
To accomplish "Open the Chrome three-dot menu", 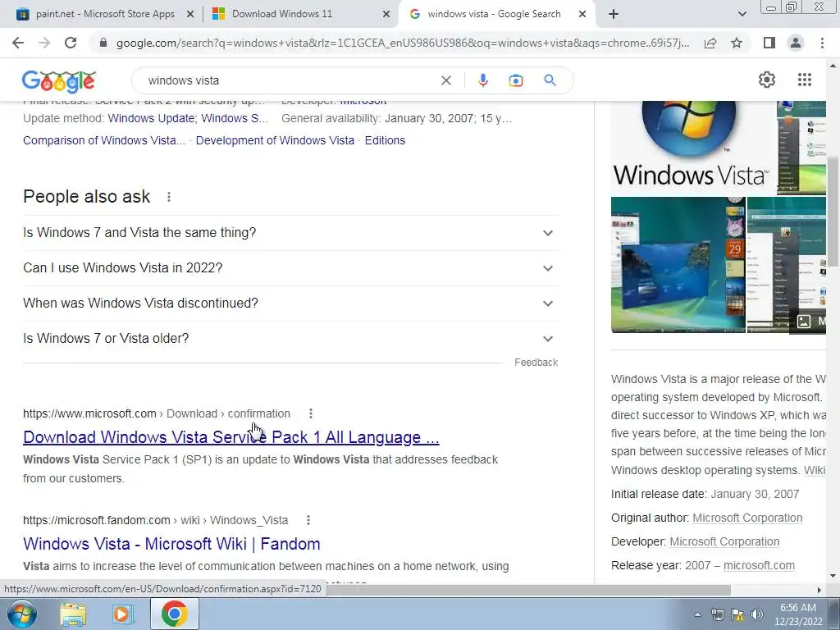I will [x=822, y=43].
